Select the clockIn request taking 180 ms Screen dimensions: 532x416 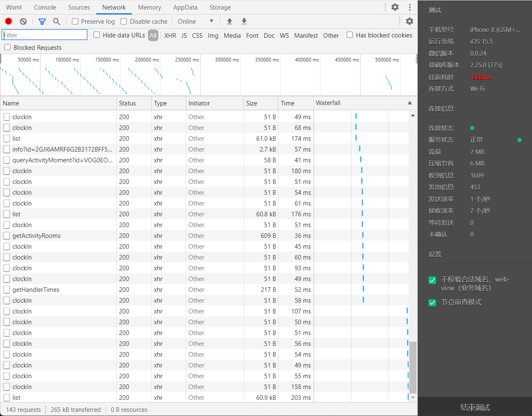coord(204,171)
